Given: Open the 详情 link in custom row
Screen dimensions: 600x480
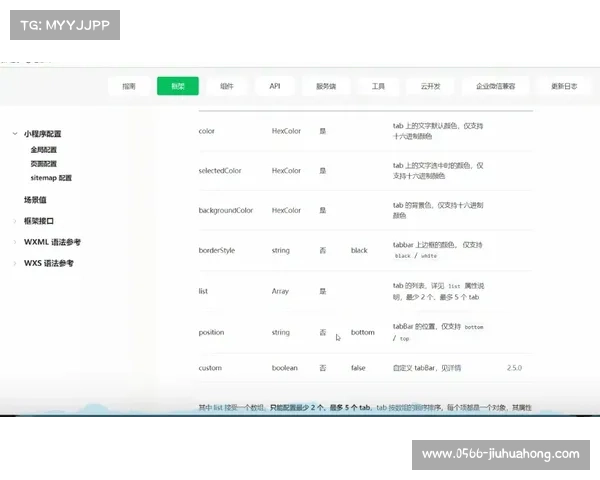Looking at the screenshot, I should pos(454,368).
